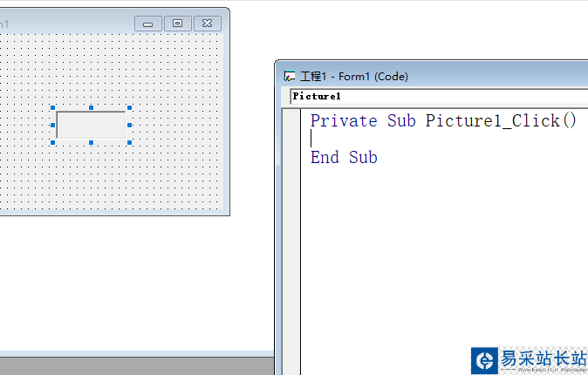588x375 pixels.
Task: Click the 易采站长站 watermark text
Action: 542,358
